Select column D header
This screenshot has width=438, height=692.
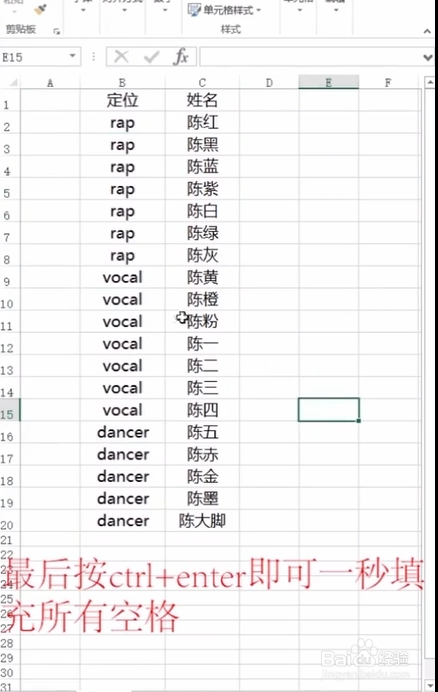click(x=269, y=83)
